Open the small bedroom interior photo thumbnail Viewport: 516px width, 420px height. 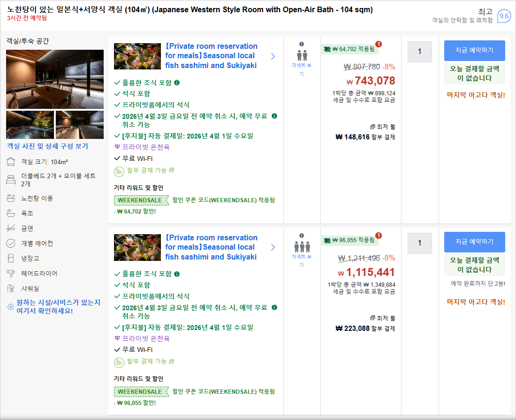pyautogui.click(x=80, y=125)
